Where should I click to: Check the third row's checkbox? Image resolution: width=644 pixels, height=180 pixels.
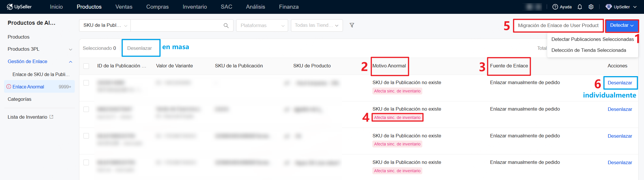pos(86,136)
